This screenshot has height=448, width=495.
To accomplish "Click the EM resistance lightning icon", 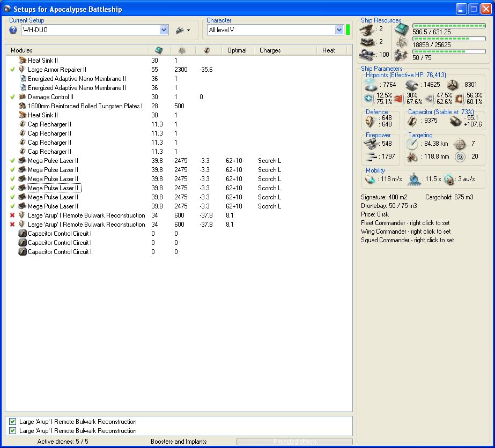I will (x=370, y=98).
